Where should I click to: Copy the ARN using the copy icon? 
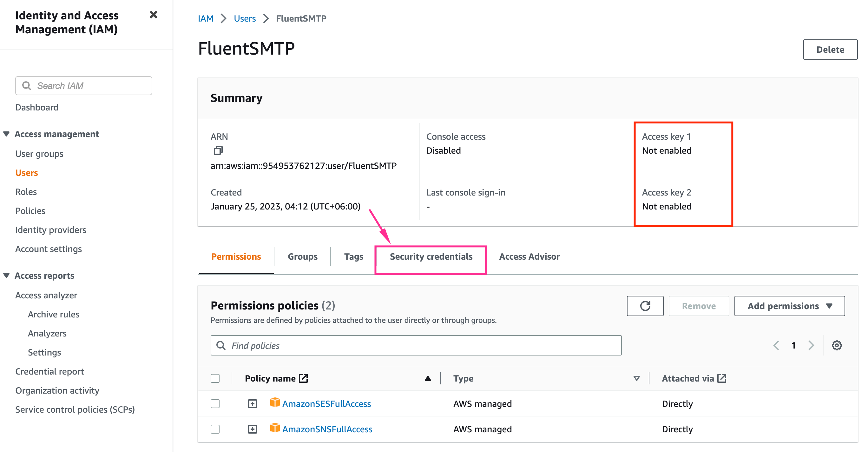coord(218,150)
